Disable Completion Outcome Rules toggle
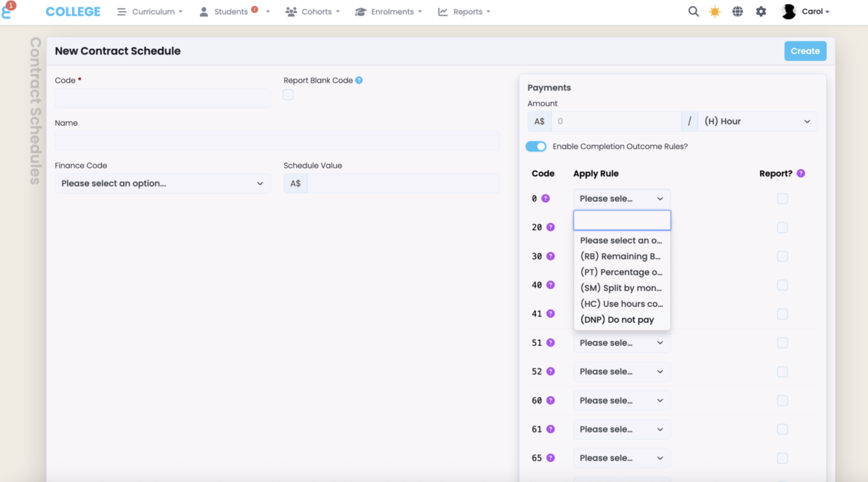This screenshot has height=482, width=868. click(x=536, y=146)
